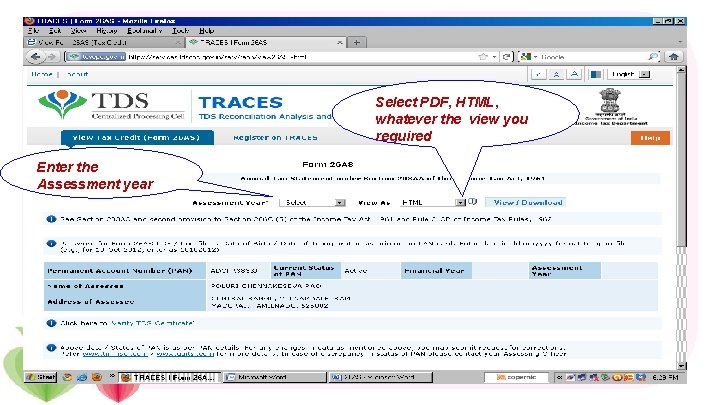This screenshot has width=720, height=405.
Task: Click the site identity badge in the address bar
Action: click(96, 56)
